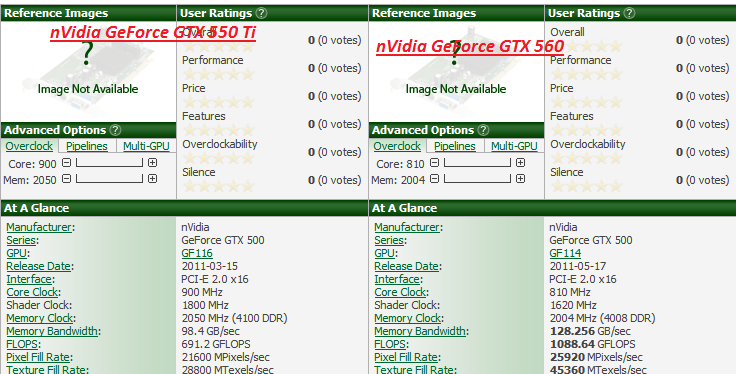Click Manufacturer link in GTX 550 Ti column
Viewport: 736px width, 374px height.
click(x=39, y=228)
